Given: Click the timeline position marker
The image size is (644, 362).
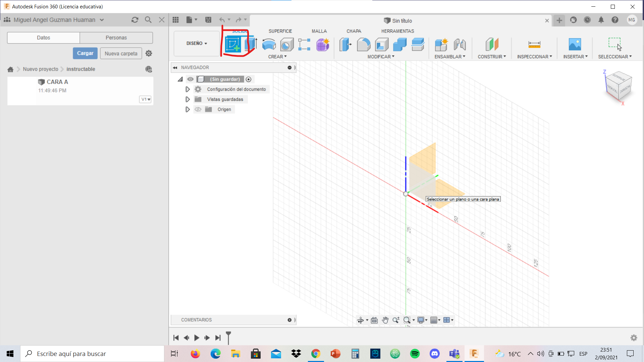Looking at the screenshot, I should 228,338.
